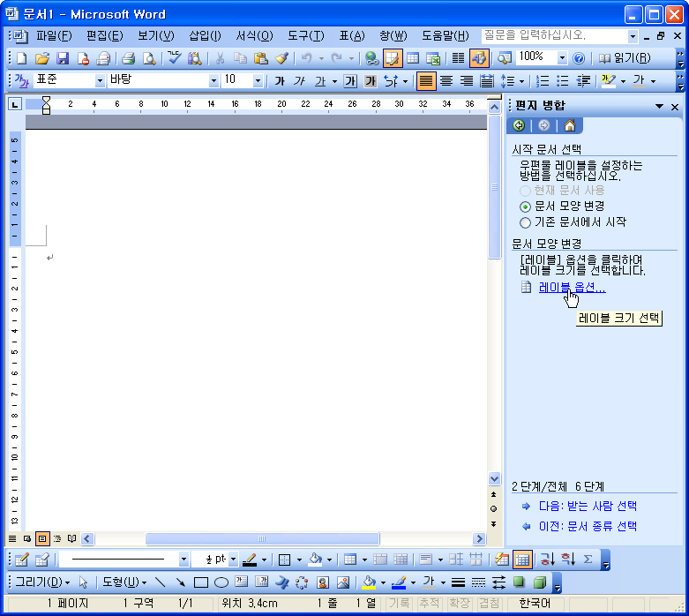
Task: Open the 서식 menu
Action: [254, 35]
